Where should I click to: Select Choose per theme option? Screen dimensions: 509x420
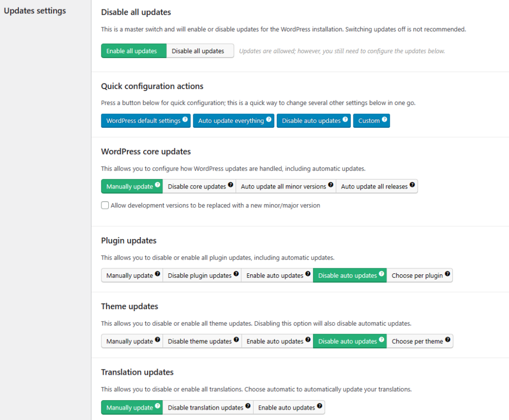point(420,341)
